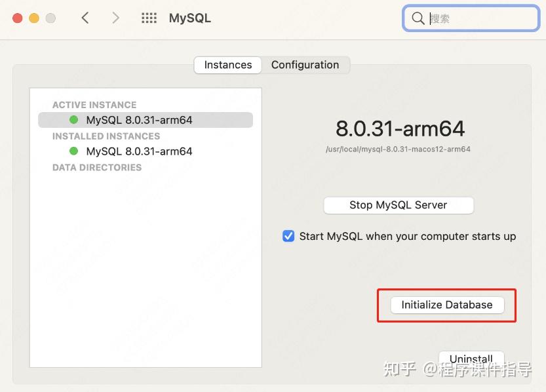Switch to the Configuration tab

[305, 65]
